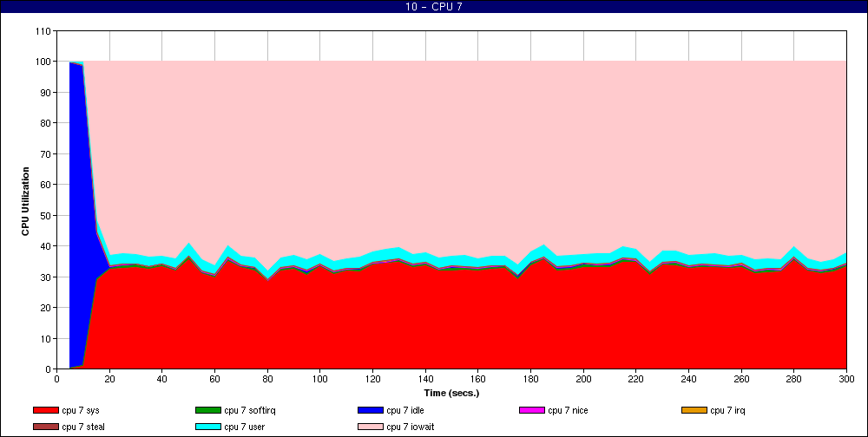Click the x-axis tick label 160
The width and height of the screenshot is (868, 437).
[477, 379]
